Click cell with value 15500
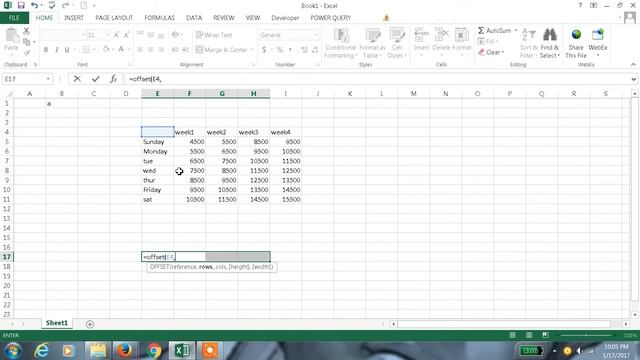The width and height of the screenshot is (640, 360). pos(285,200)
